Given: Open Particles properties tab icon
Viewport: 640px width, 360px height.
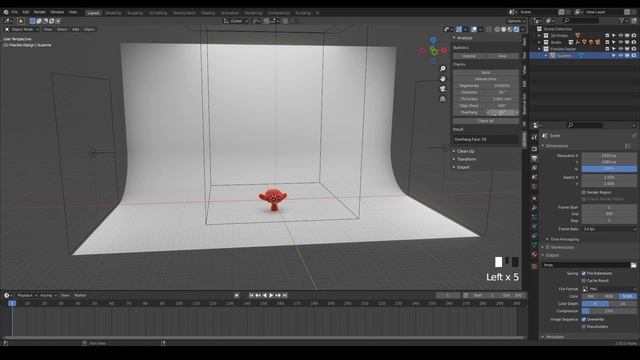Looking at the screenshot, I should tap(534, 218).
